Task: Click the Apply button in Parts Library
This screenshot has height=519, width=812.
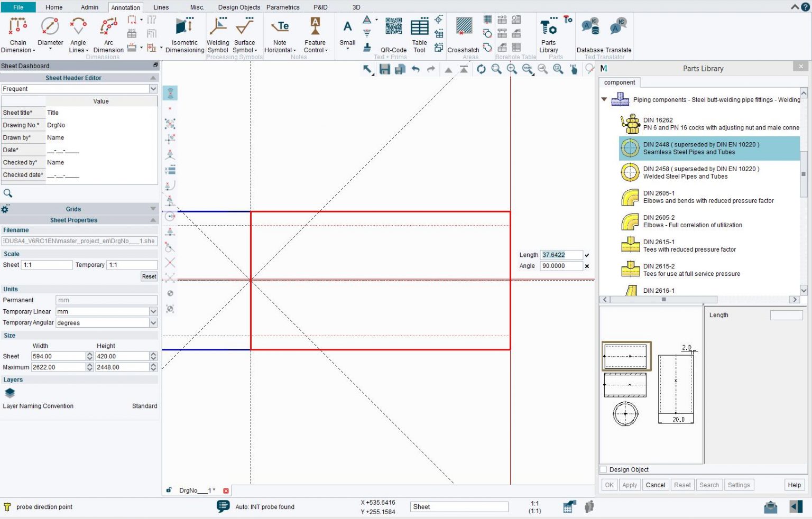Action: point(630,485)
